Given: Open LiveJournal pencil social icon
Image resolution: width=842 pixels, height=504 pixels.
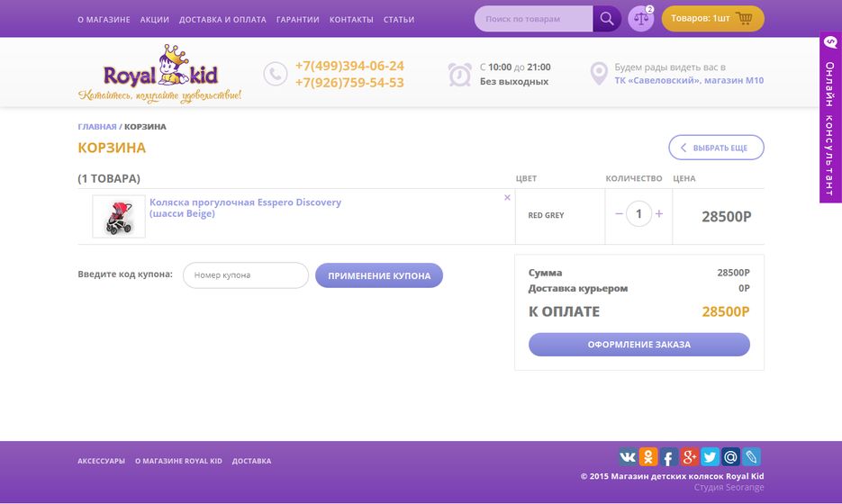Looking at the screenshot, I should (x=751, y=457).
